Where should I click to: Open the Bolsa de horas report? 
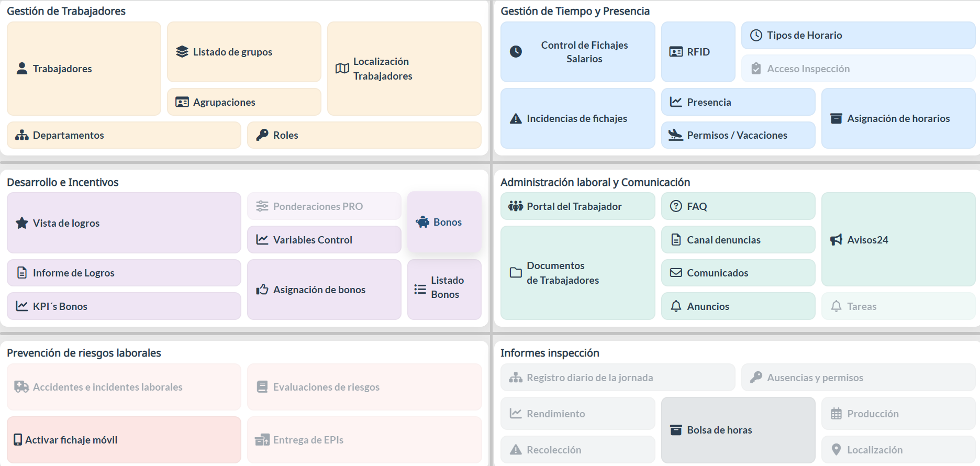click(738, 430)
